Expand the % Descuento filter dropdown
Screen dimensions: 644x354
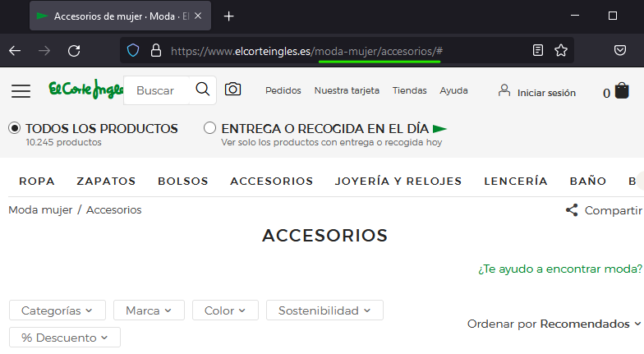tap(64, 338)
